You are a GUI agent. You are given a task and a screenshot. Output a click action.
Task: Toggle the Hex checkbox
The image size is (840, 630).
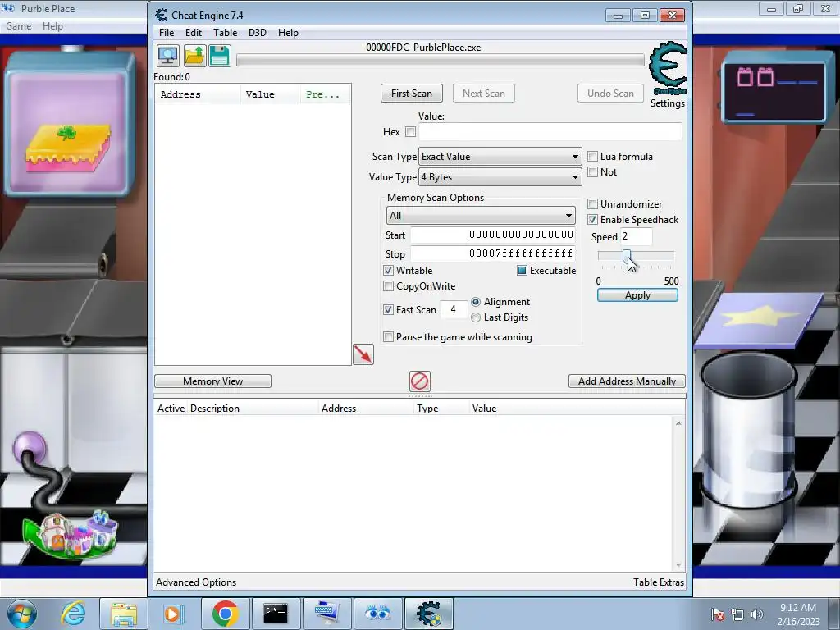410,132
